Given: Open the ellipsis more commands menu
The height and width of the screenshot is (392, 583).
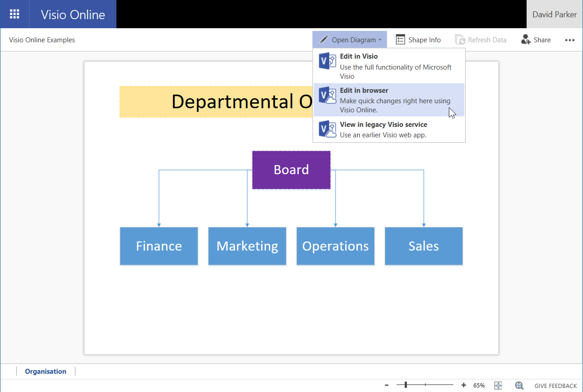Looking at the screenshot, I should pyautogui.click(x=569, y=40).
